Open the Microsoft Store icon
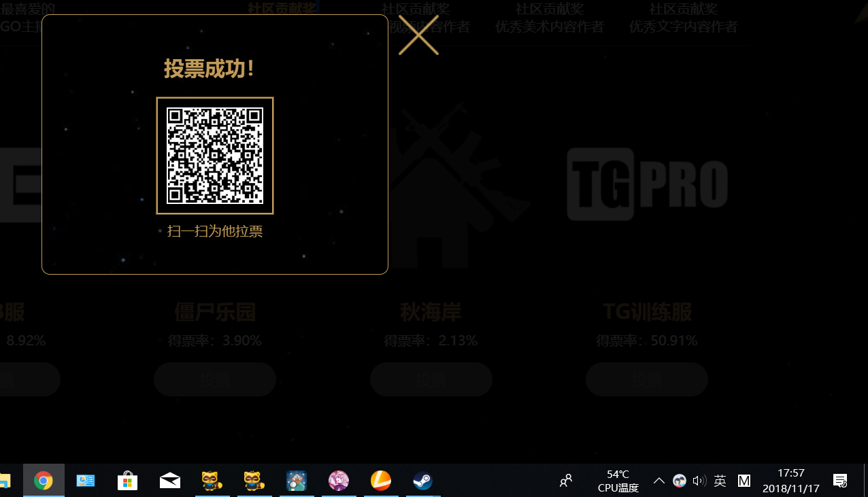 (x=127, y=481)
